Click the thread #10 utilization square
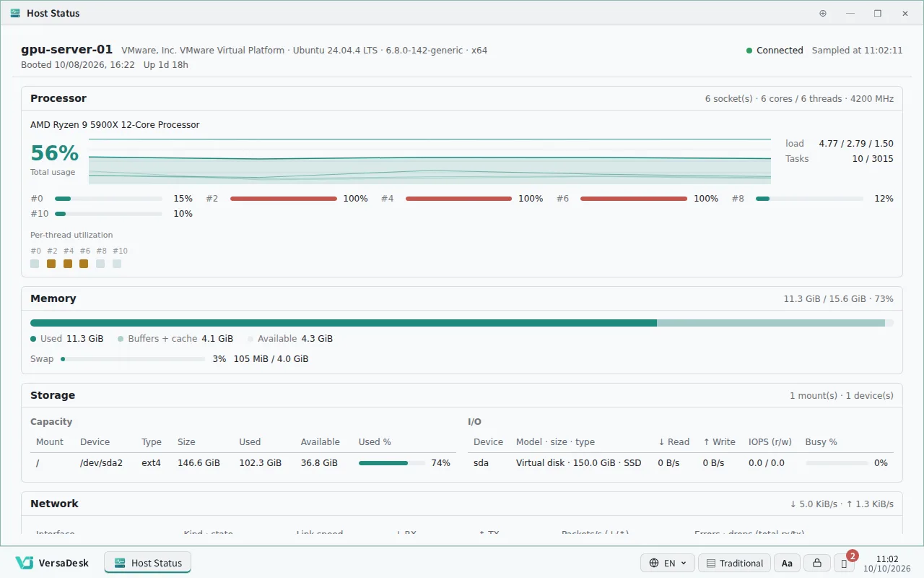Viewport: 924px width, 578px height. click(117, 264)
